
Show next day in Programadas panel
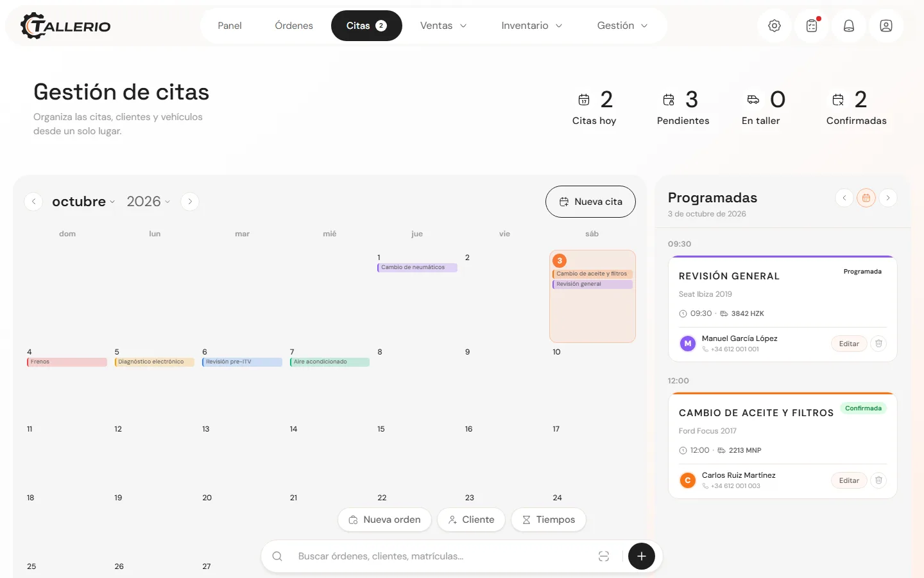[x=888, y=198]
